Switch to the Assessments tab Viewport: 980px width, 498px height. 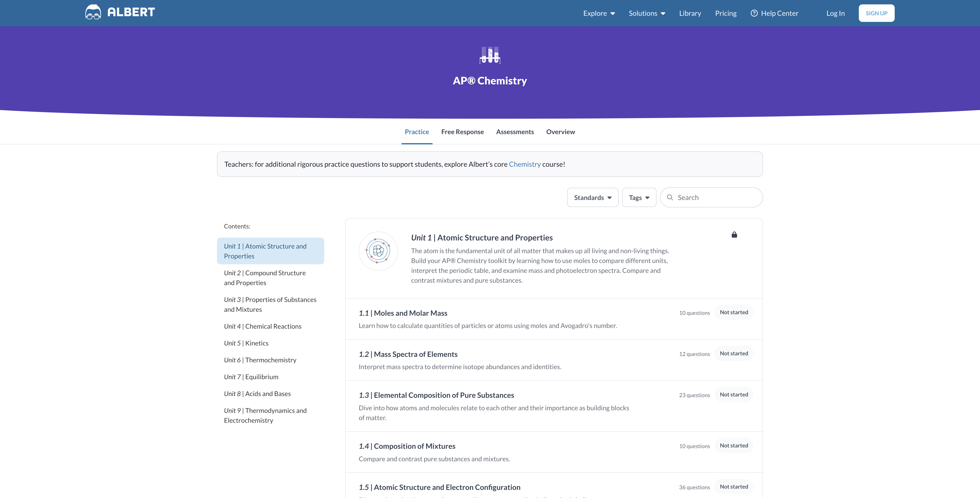coord(515,132)
